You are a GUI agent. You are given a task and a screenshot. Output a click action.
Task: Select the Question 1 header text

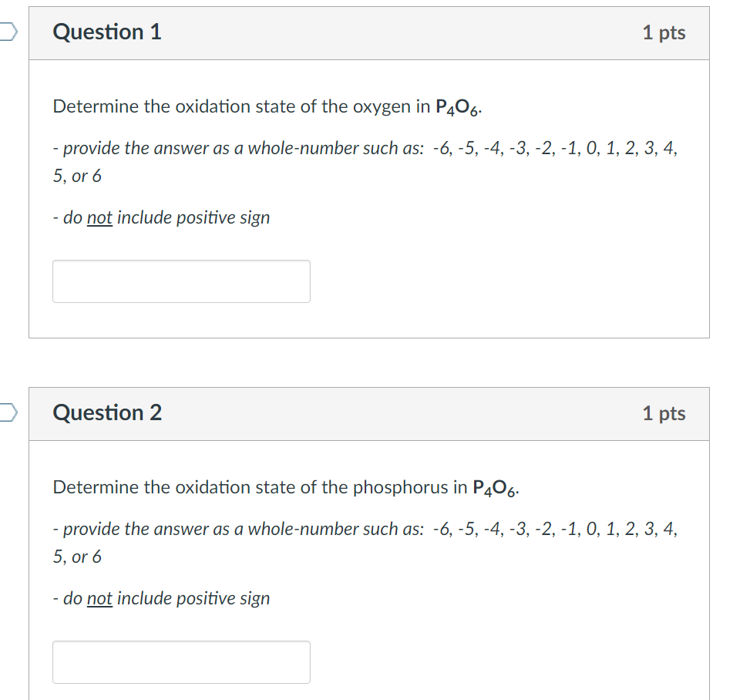tap(106, 32)
